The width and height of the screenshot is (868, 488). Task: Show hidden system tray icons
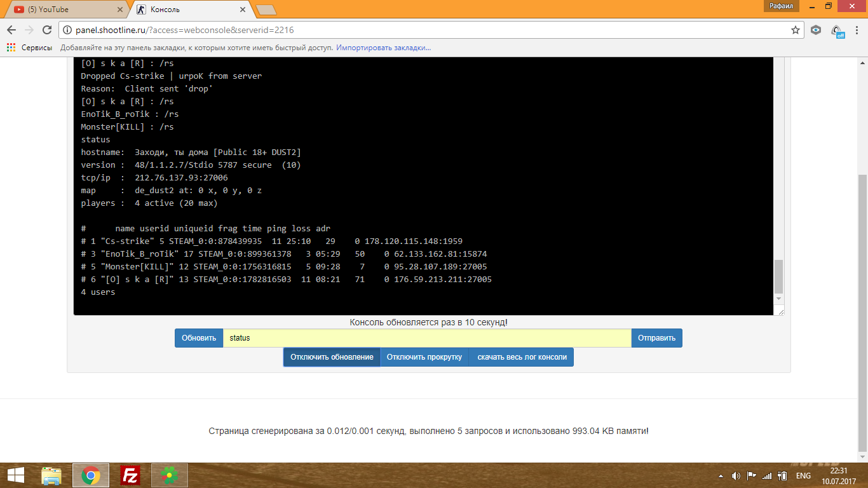721,475
